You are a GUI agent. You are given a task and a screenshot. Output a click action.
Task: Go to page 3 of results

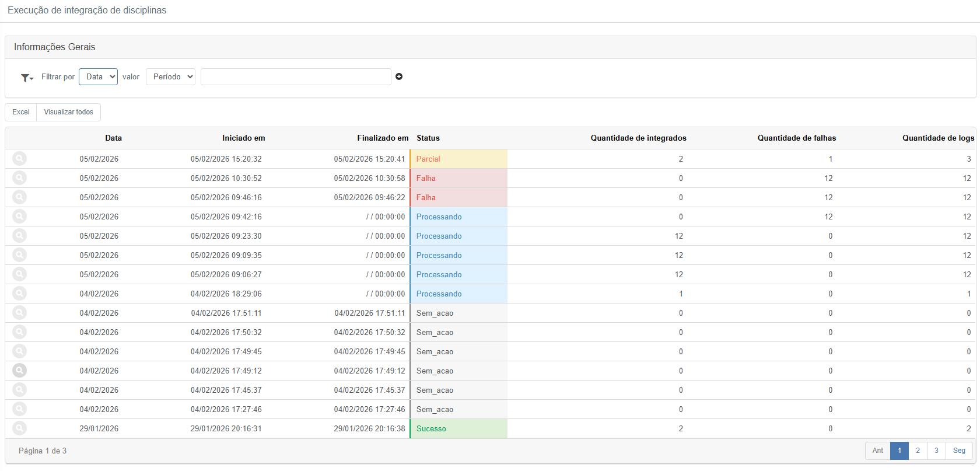[936, 451]
